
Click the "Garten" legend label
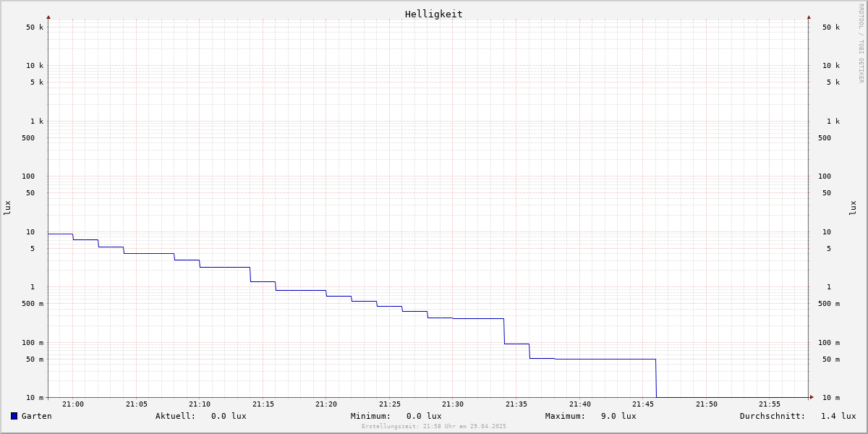(37, 416)
